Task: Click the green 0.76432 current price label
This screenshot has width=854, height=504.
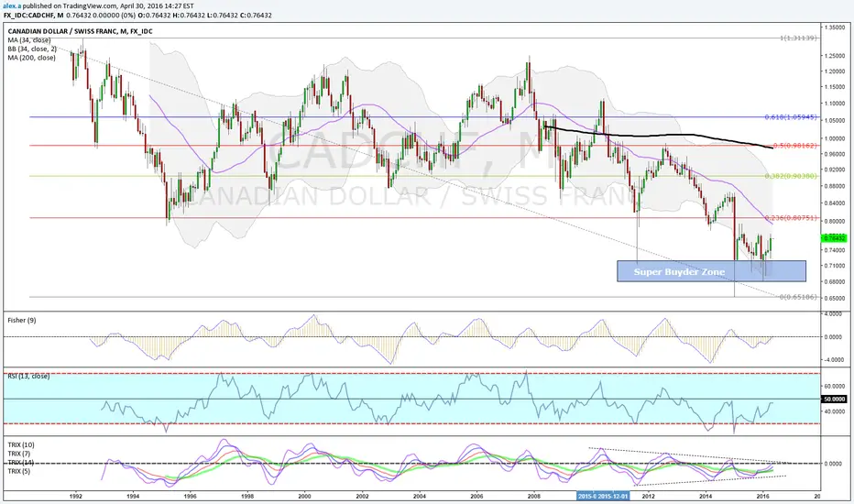Action: click(834, 238)
